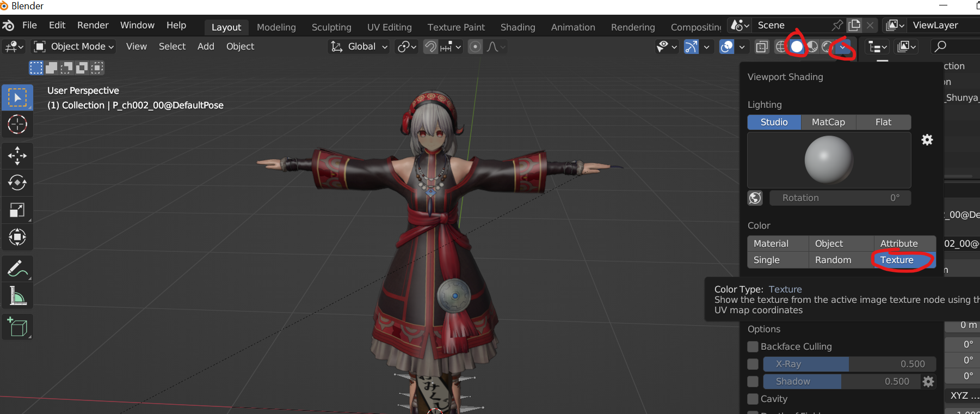This screenshot has height=414, width=980.
Task: Open the snapping options dropdown
Action: 451,47
